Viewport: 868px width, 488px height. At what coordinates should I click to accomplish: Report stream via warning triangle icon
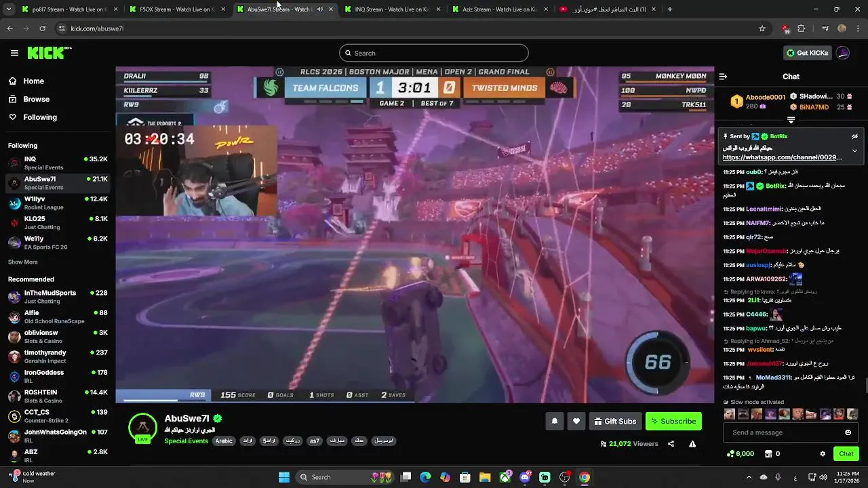point(692,444)
